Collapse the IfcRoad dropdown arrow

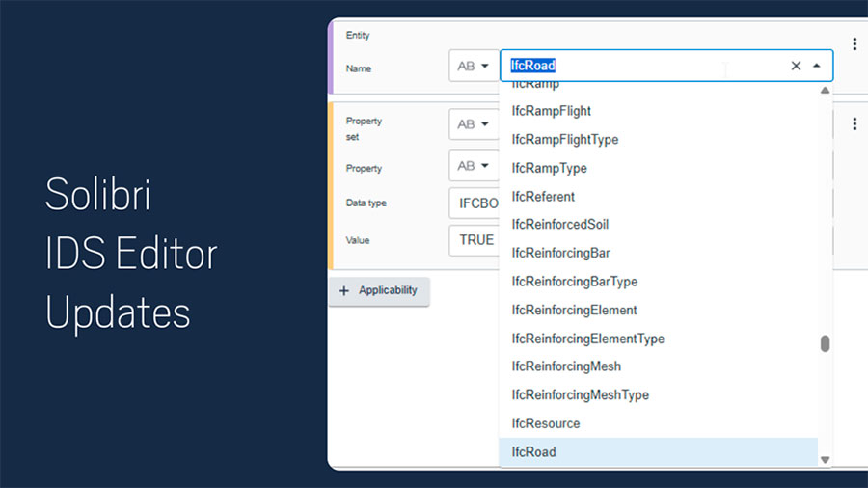coord(817,66)
